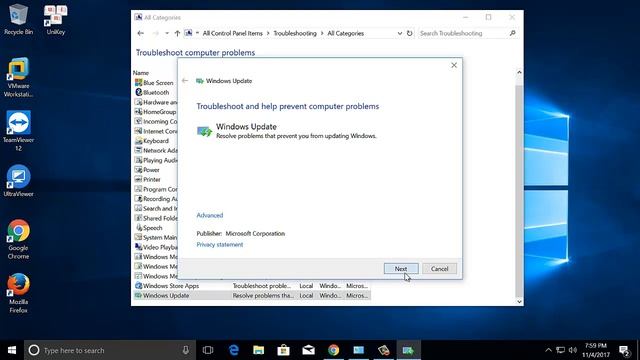Select Control Panel taskbar window
This screenshot has width=640, height=360.
pyautogui.click(x=358, y=350)
